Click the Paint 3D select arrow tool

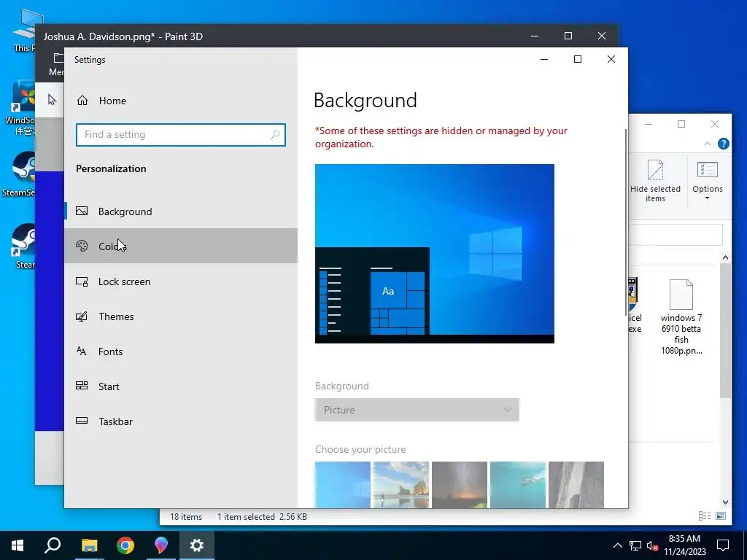coord(52,99)
